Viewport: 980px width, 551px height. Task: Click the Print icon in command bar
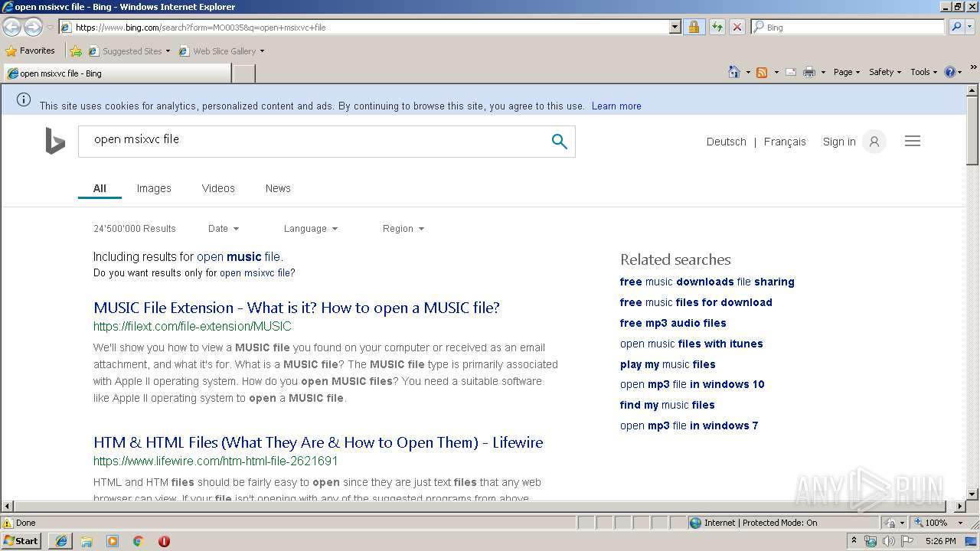809,72
